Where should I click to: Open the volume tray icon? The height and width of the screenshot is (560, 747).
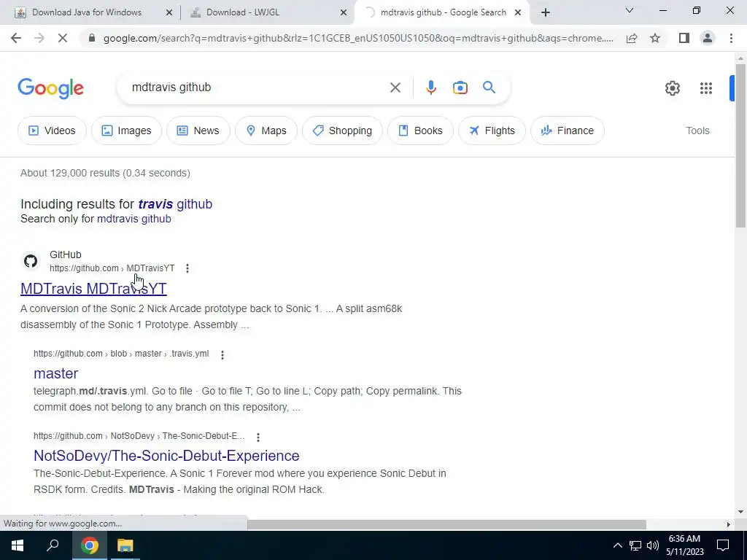click(x=653, y=545)
